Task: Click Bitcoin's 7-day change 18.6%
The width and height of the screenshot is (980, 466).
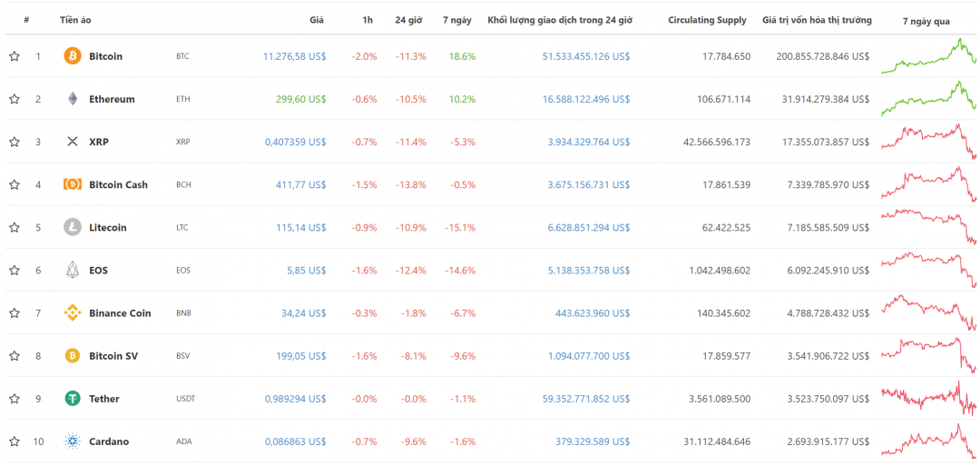Action: (462, 56)
